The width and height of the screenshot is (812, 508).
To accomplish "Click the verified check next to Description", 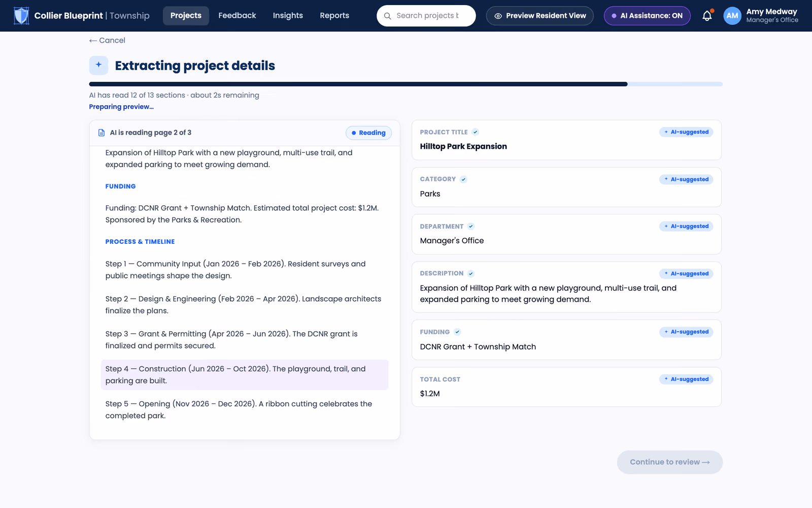I will click(471, 274).
